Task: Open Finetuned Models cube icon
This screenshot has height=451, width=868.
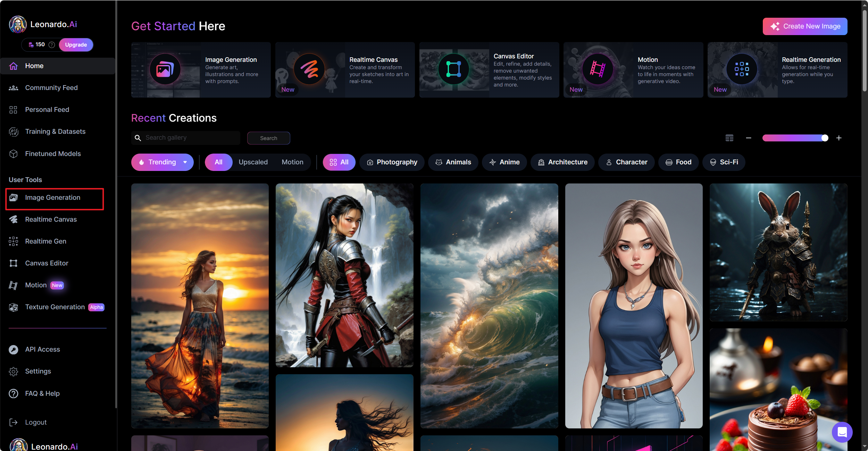Action: [14, 154]
